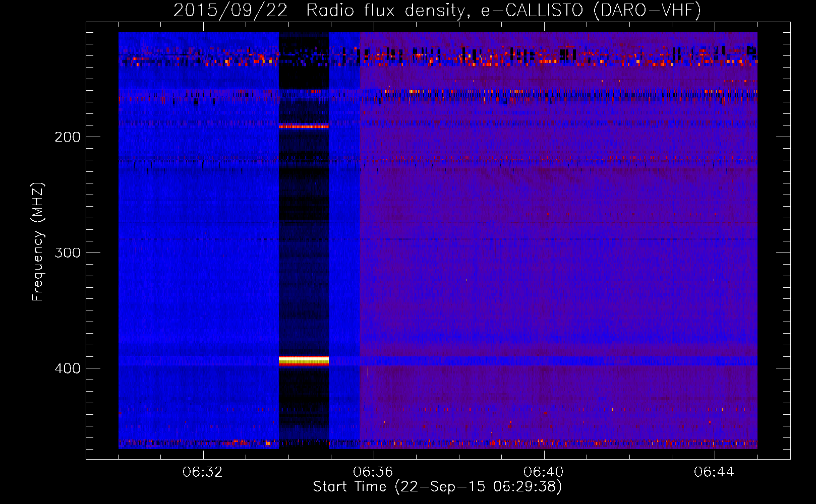
Task: Click the plot title "Radio flux density, e-CALLISTO (DARO-VHF)"
Action: pyautogui.click(x=503, y=10)
